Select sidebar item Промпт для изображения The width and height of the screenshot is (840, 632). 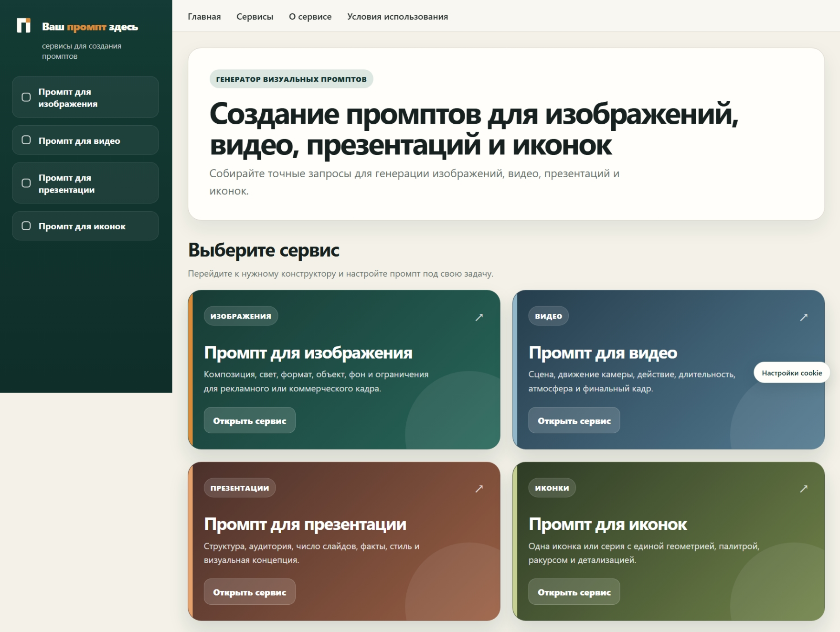pos(85,97)
